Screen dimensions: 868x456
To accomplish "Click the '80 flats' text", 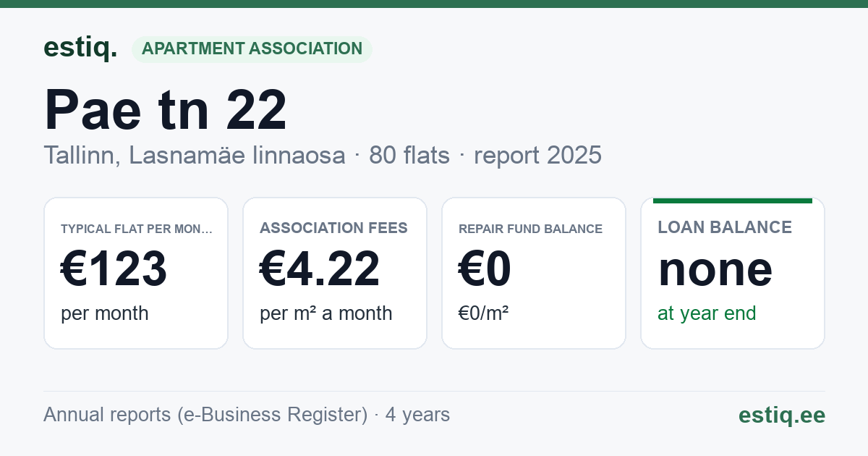I will tap(409, 155).
